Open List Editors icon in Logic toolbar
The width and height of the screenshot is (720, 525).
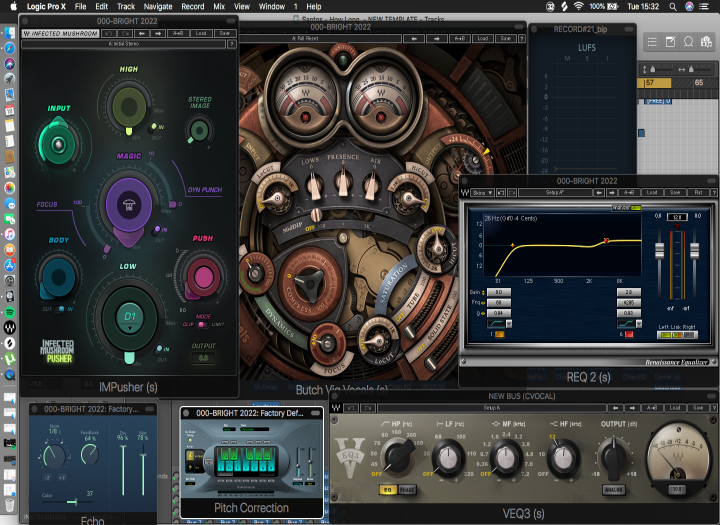(652, 42)
